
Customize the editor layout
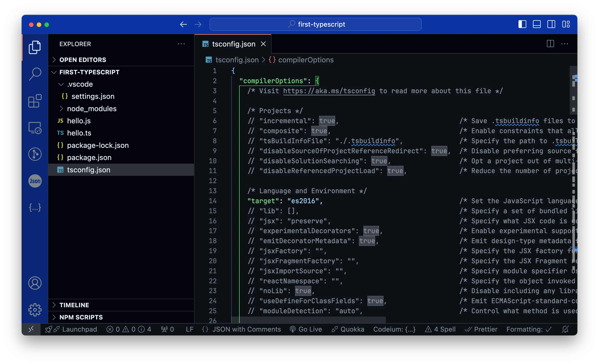[x=566, y=24]
